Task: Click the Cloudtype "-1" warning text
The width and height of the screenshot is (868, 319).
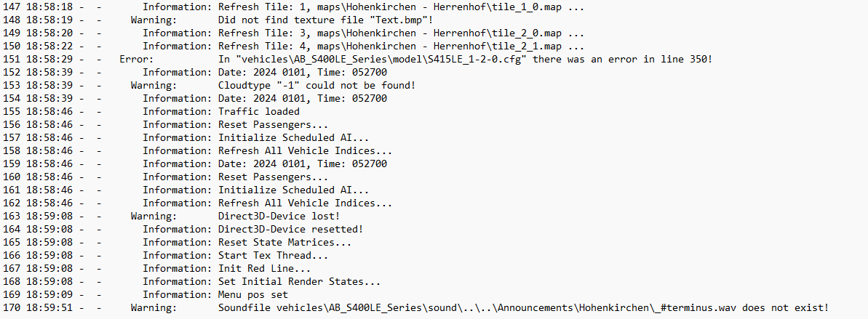Action: [x=316, y=85]
